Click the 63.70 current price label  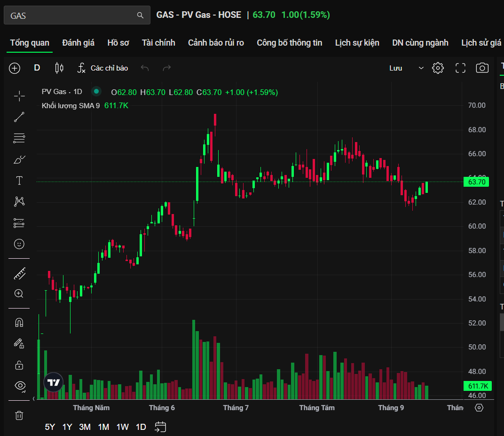(476, 182)
